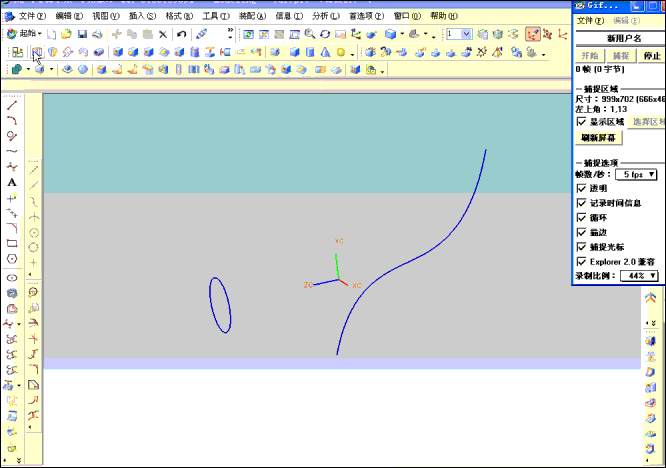Toggle the highlighted WCS dynamics icon

pos(533,34)
